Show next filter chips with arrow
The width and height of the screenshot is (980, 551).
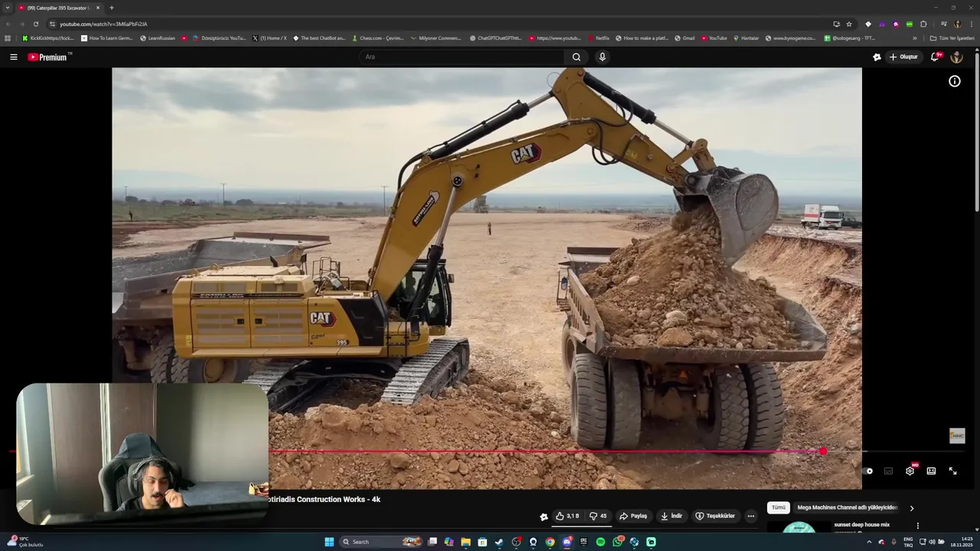[x=911, y=508]
